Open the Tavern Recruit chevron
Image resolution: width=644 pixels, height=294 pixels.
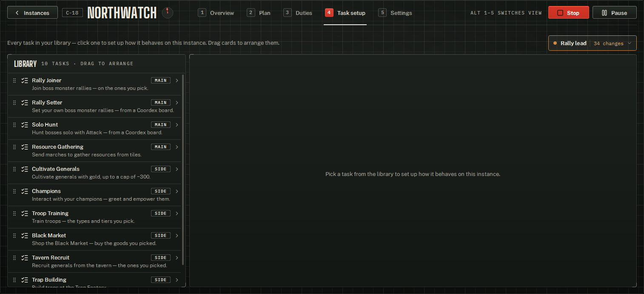177,257
